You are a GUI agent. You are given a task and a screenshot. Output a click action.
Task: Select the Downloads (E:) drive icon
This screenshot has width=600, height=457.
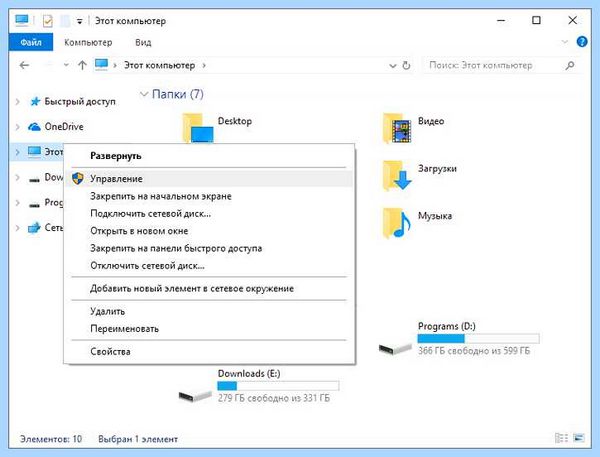click(195, 396)
